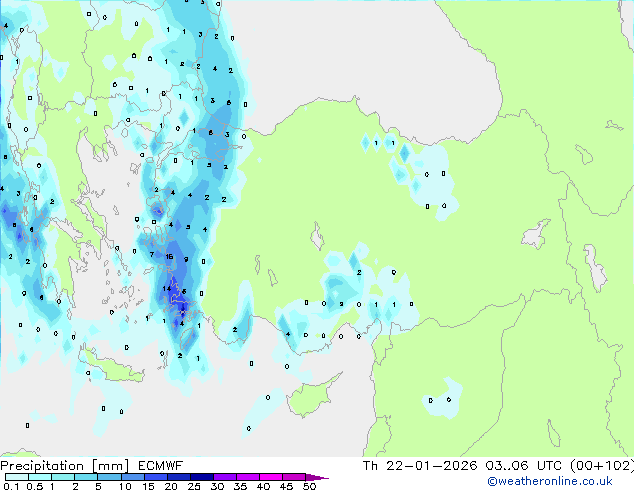Select the 0.5–1 mm legend swatch
634x490 pixels.
pos(40,477)
